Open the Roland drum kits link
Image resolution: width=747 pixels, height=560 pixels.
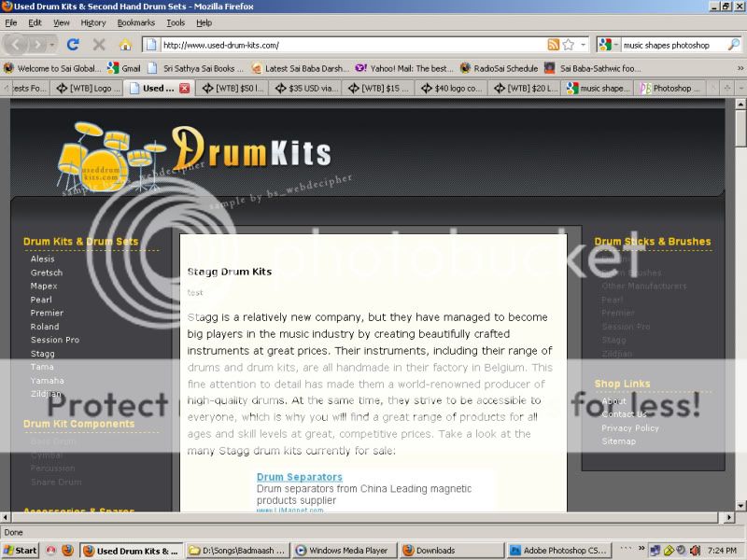pyautogui.click(x=45, y=327)
